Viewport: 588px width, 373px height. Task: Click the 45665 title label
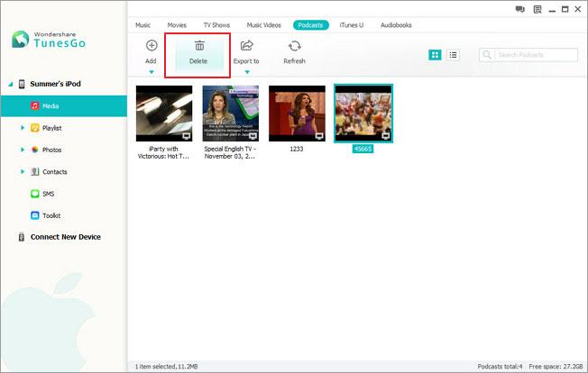pos(363,149)
